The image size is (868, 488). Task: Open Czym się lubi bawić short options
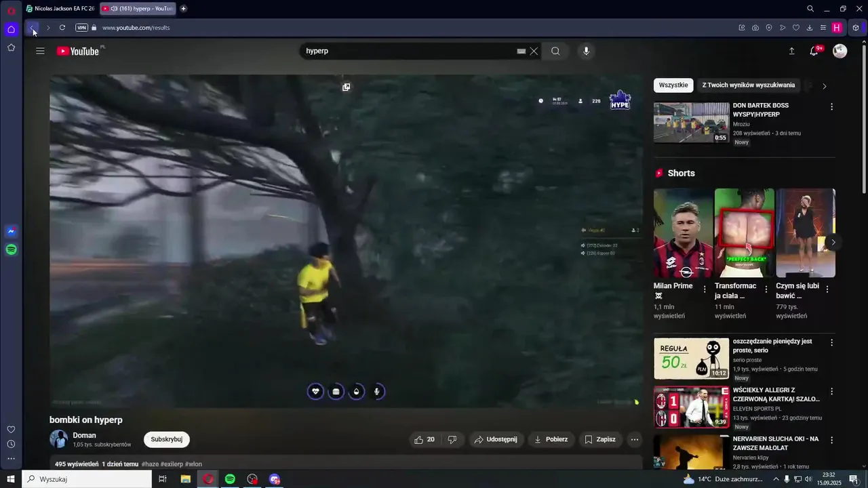pos(828,289)
